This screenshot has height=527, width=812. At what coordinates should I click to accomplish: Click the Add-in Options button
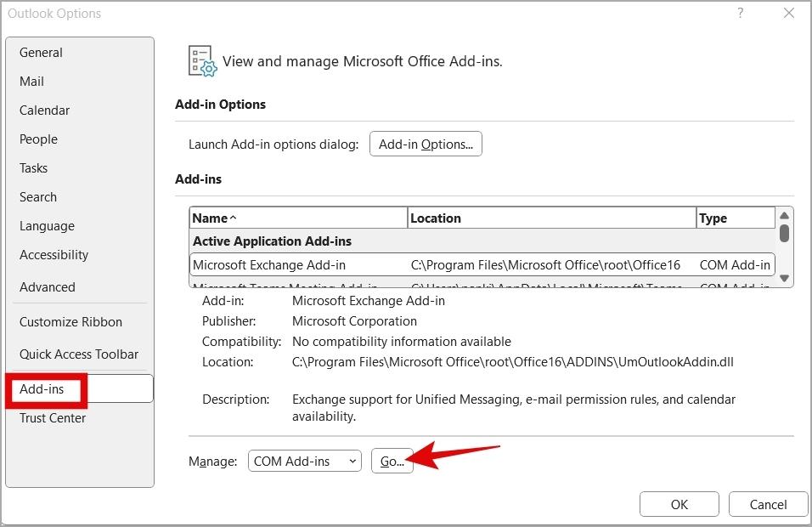(x=426, y=144)
